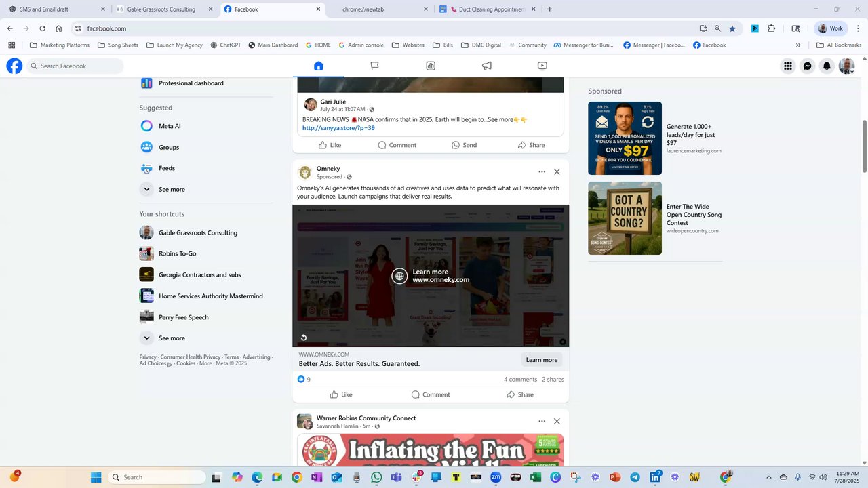Image resolution: width=868 pixels, height=488 pixels.
Task: Open Chrome extensions puzzle icon
Action: [x=771, y=28]
